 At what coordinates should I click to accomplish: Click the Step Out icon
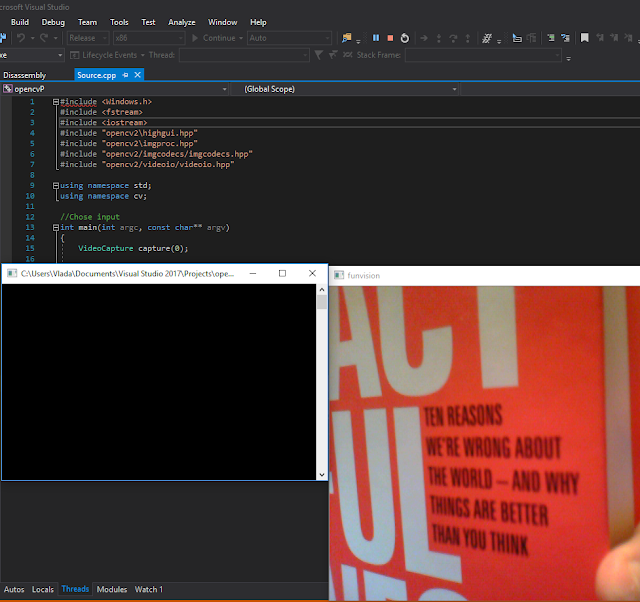click(x=468, y=38)
